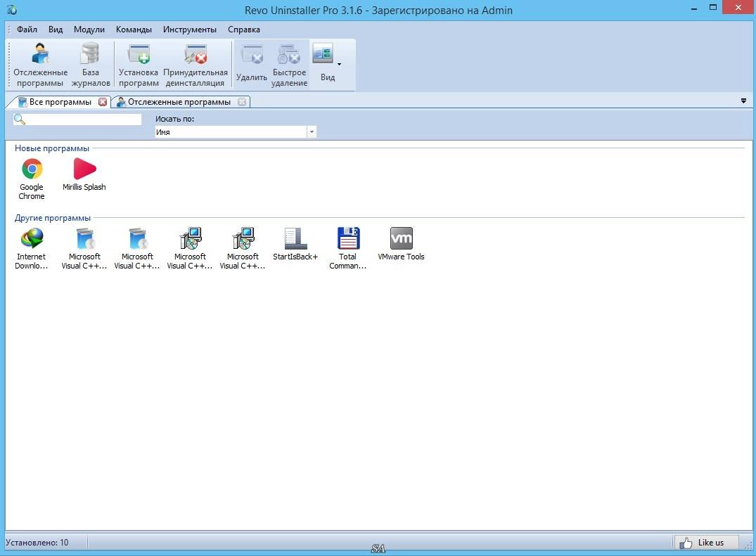
Task: Click the Другие программы group header
Action: [53, 219]
